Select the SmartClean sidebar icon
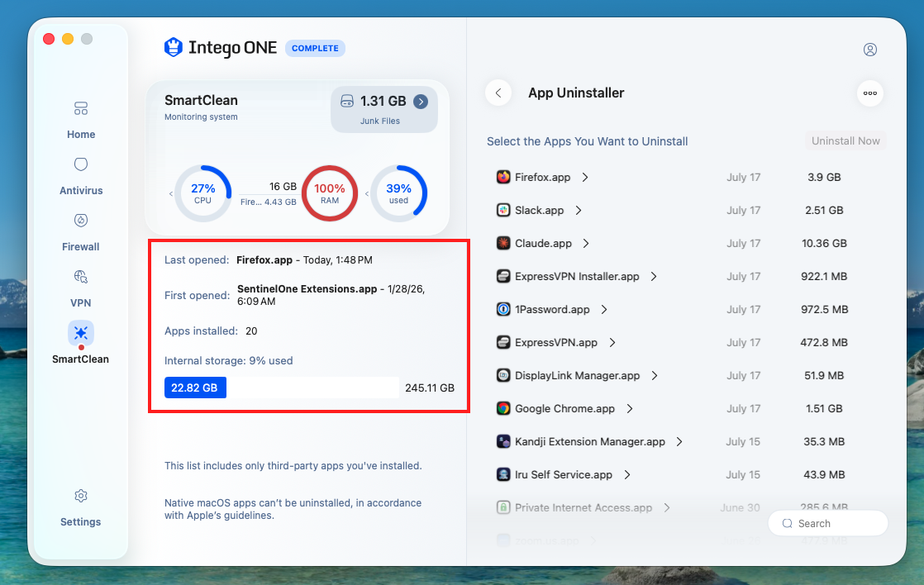924x585 pixels. [x=81, y=334]
